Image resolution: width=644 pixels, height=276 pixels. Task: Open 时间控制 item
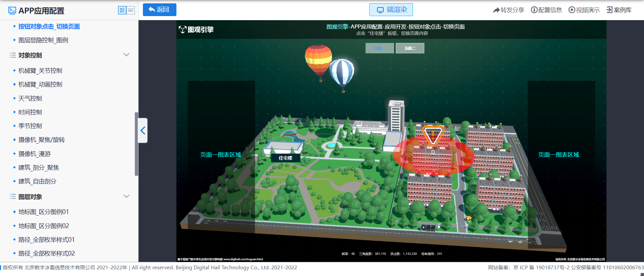(30, 112)
